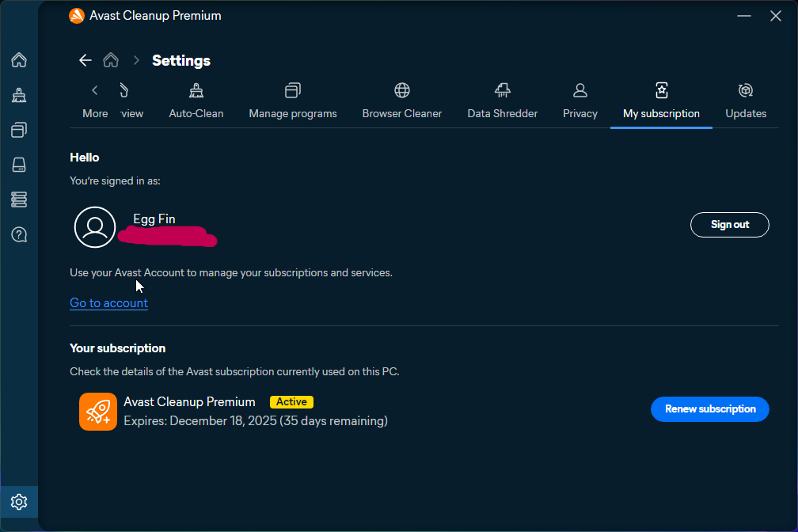Click the server stack sidebar icon

point(19,199)
